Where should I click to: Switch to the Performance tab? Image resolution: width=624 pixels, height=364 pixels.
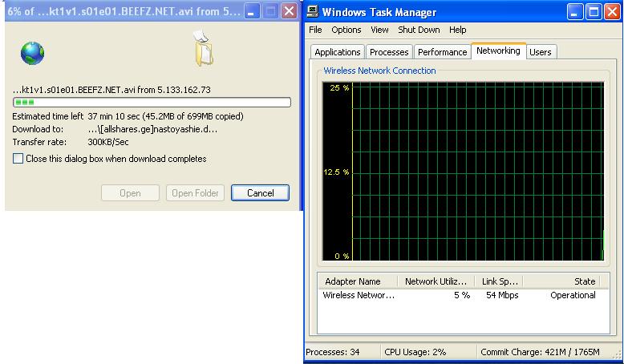tap(442, 52)
